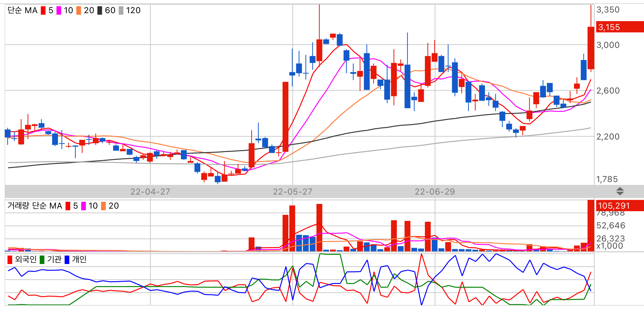The width and height of the screenshot is (644, 309).
Task: Click the 2,200 price axis label
Action: click(608, 137)
